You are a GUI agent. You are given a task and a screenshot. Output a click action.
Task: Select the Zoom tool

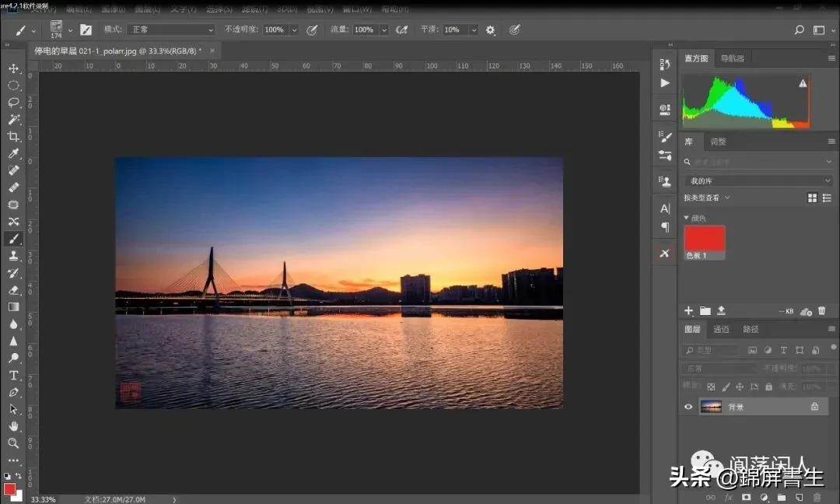[x=13, y=443]
